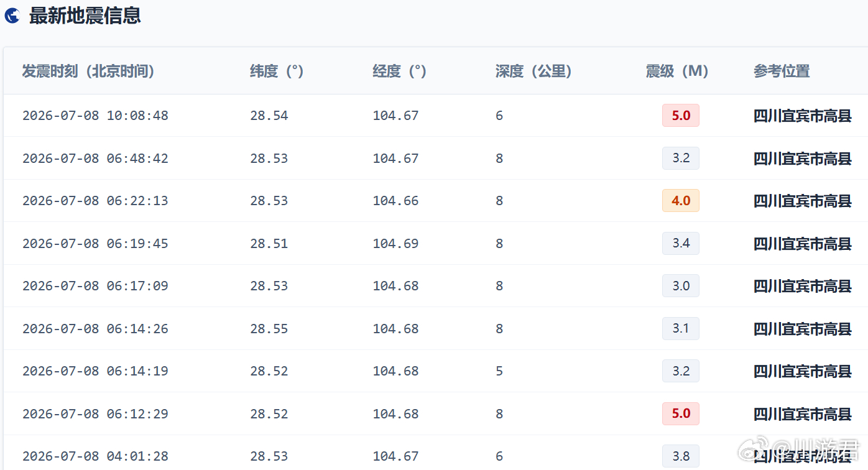Click depth value 5 in the 06:14:19 row
Screen dimensions: 868x470
click(x=499, y=371)
